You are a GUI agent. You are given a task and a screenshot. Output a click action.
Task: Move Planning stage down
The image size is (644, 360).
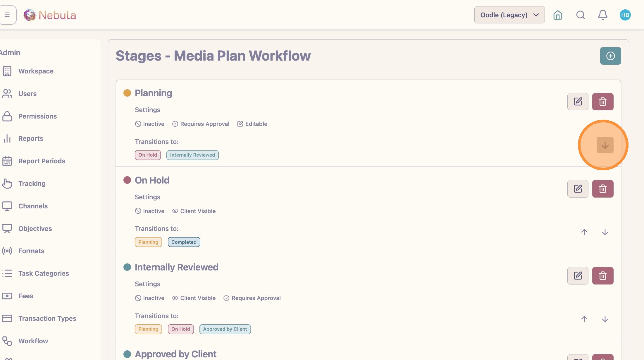(x=605, y=145)
